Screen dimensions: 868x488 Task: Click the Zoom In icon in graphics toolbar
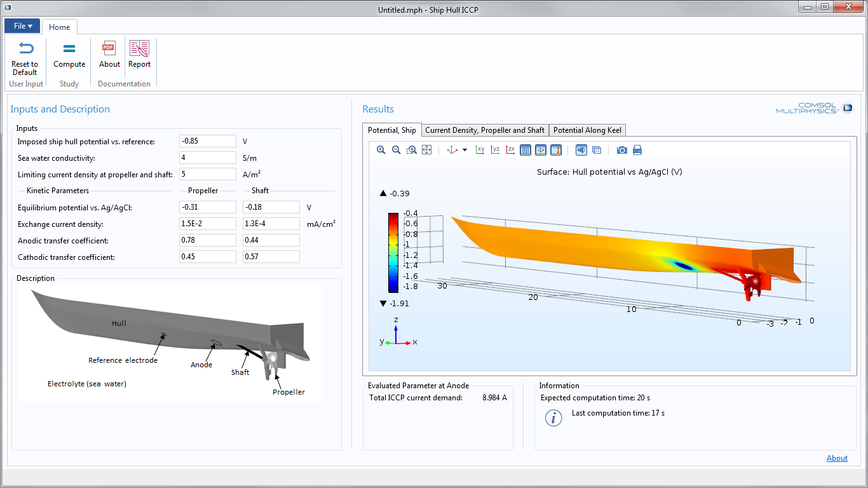[381, 150]
